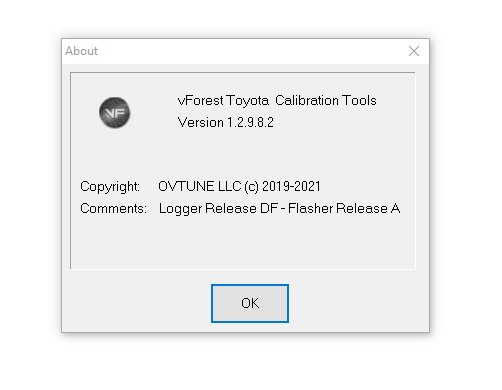
Task: Click the vForest Toyota Calibration Tools title
Action: point(277,101)
